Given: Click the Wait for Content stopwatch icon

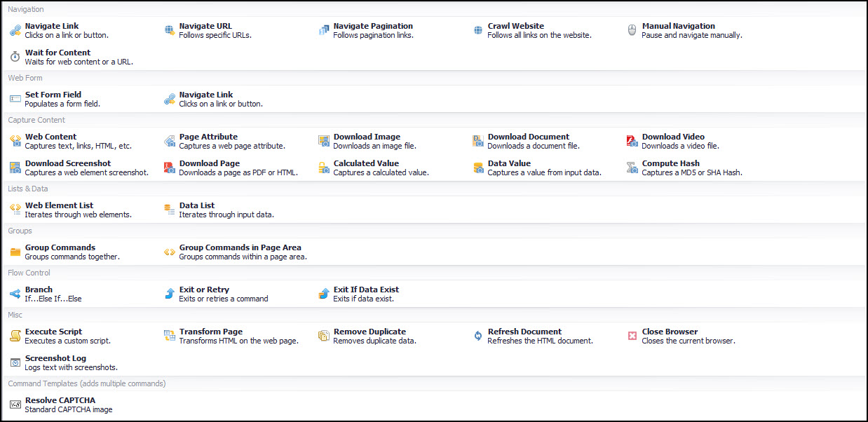Looking at the screenshot, I should [15, 57].
